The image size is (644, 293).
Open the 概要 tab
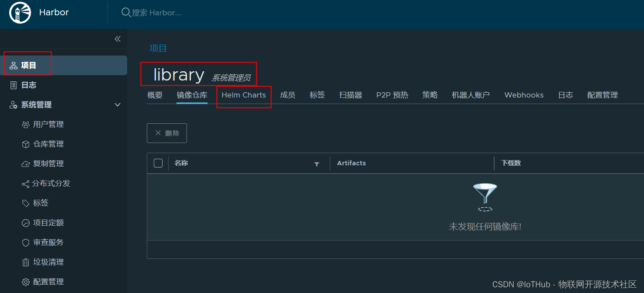coord(155,95)
